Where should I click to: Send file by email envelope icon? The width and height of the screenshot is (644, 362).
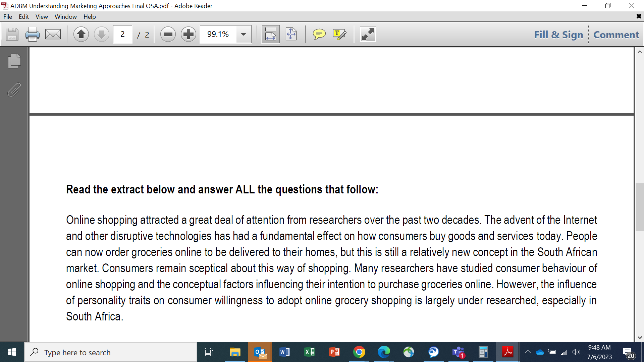point(53,34)
